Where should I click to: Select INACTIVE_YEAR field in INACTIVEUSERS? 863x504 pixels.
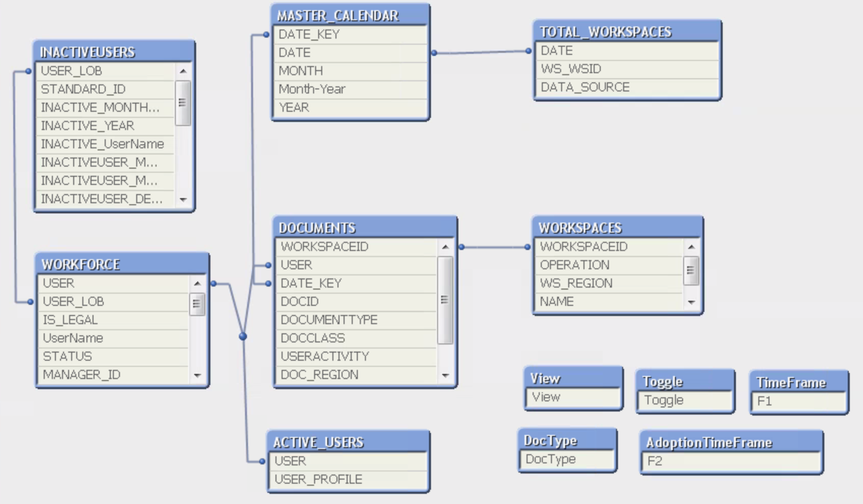click(x=106, y=126)
